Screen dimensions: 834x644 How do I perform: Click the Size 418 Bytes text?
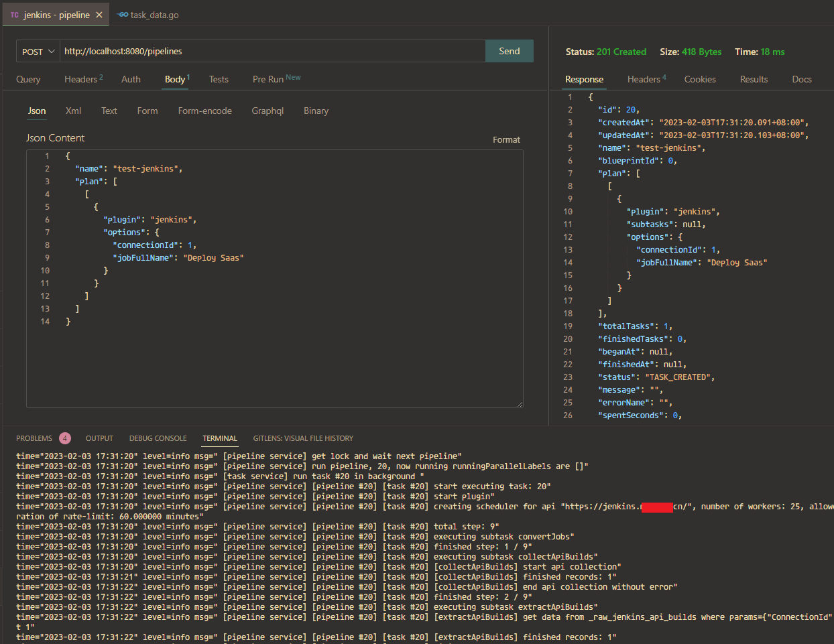coord(691,52)
